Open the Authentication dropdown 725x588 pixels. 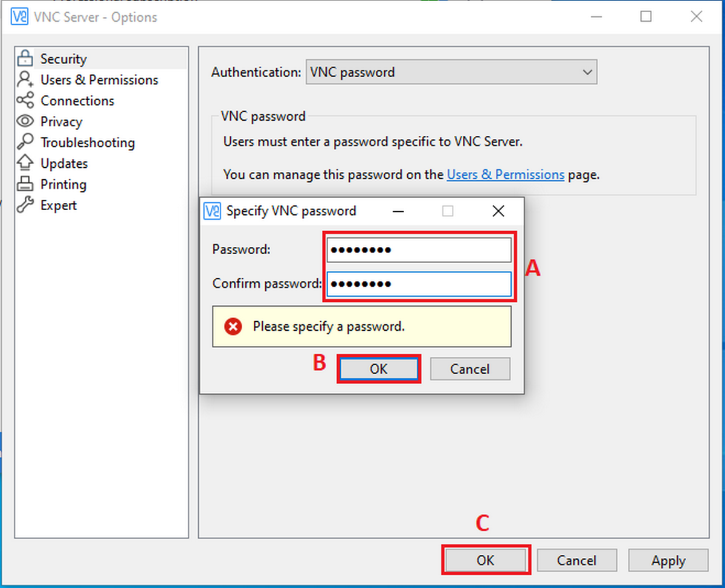[x=451, y=72]
